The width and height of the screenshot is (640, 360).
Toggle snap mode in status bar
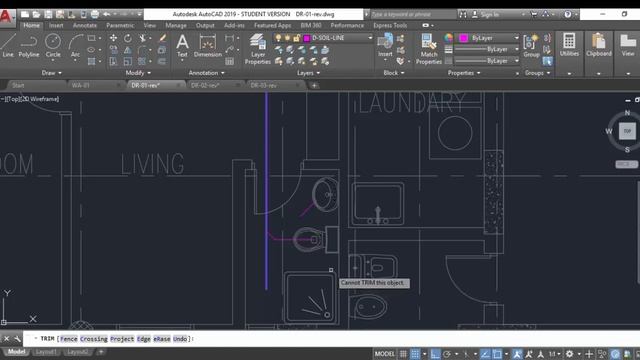pos(415,354)
